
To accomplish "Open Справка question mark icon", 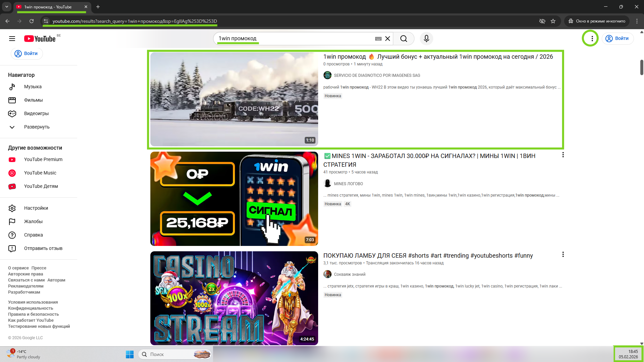I will coord(12,235).
